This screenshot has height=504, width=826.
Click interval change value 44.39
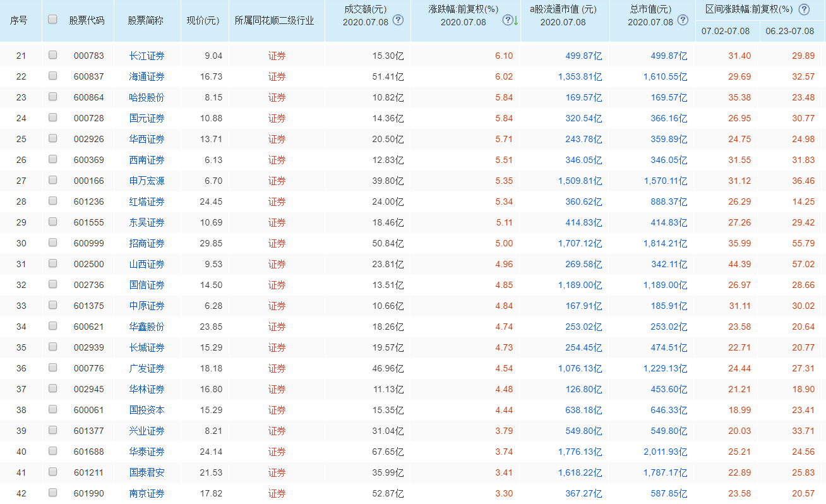pos(739,264)
